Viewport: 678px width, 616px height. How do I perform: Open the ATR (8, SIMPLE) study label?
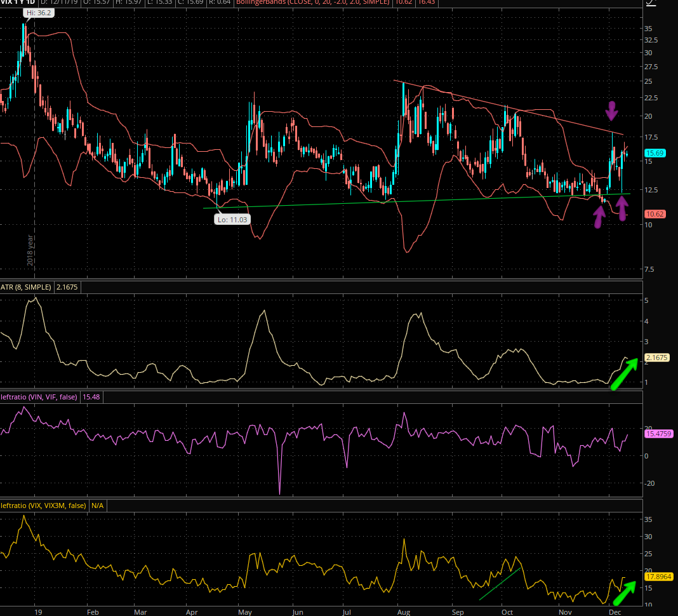point(27,288)
